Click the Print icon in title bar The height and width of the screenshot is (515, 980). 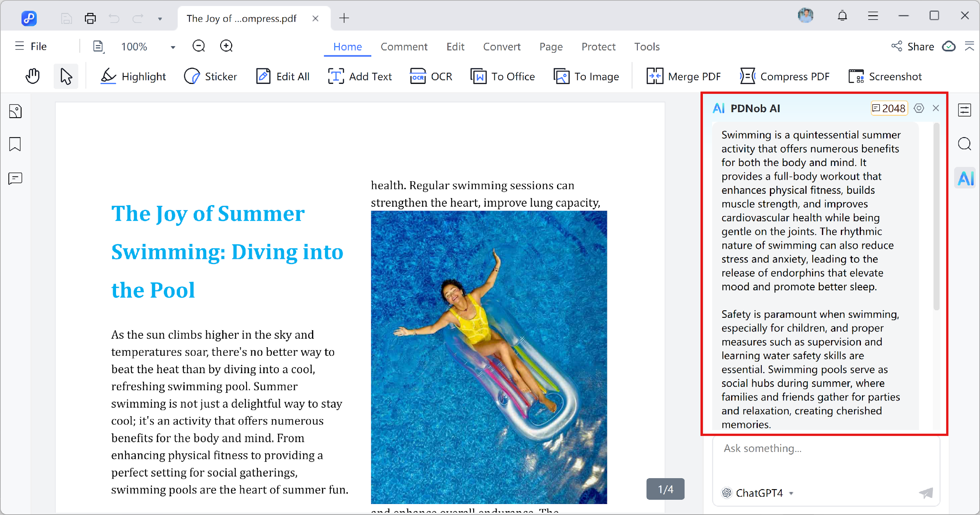coord(90,18)
